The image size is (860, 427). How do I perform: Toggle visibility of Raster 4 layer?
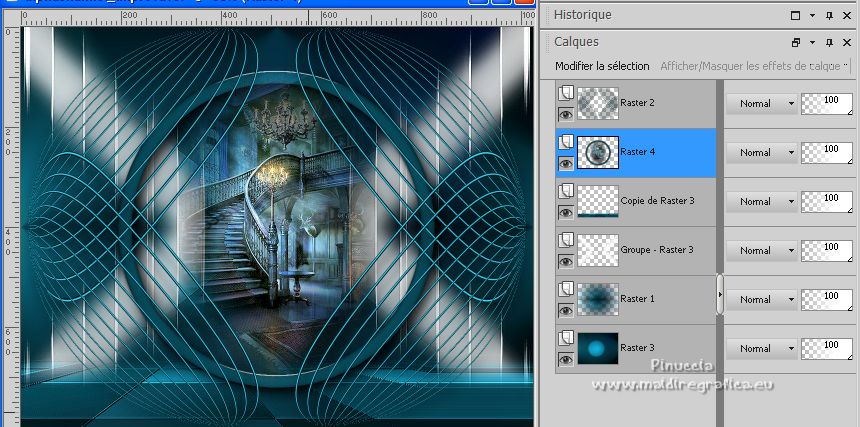point(566,163)
